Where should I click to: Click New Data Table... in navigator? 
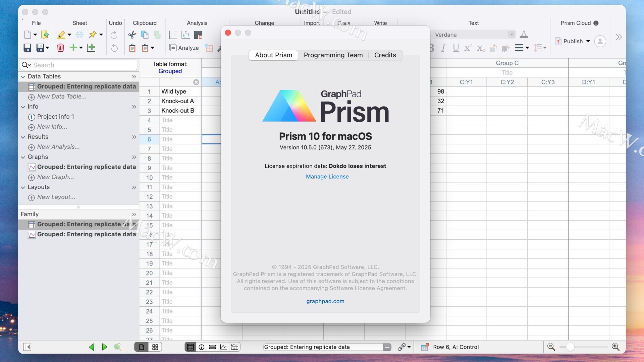point(62,97)
